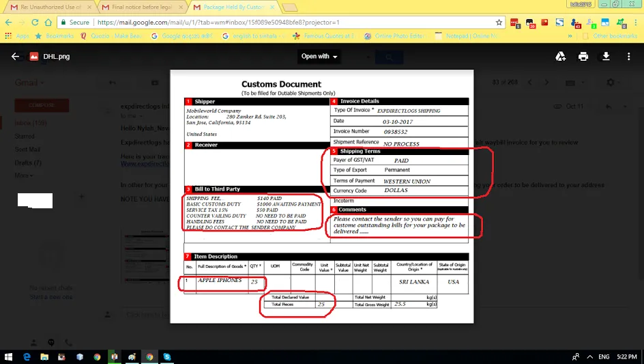This screenshot has height=364, width=644.
Task: Click 'WESTERN UNION' payment term text
Action: click(407, 182)
